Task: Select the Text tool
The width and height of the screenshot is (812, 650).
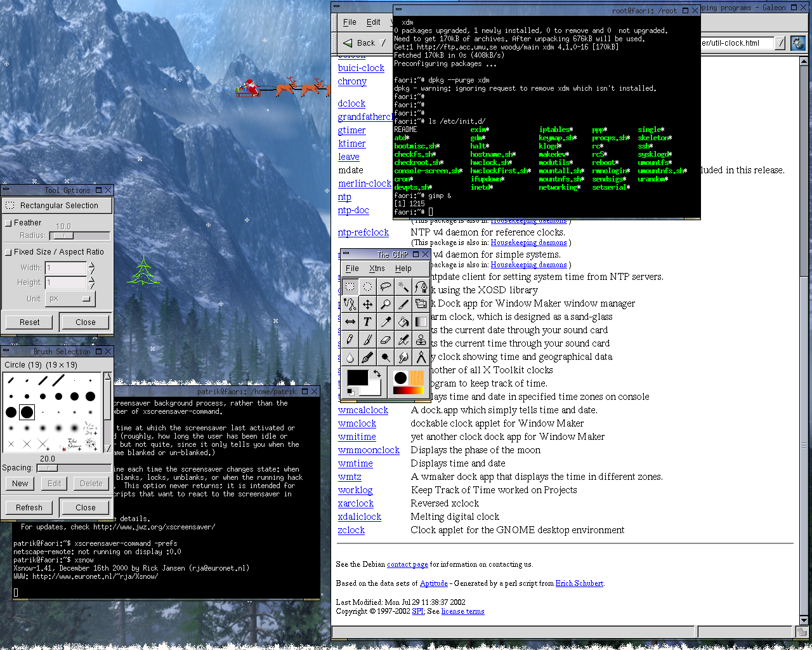Action: coord(367,322)
